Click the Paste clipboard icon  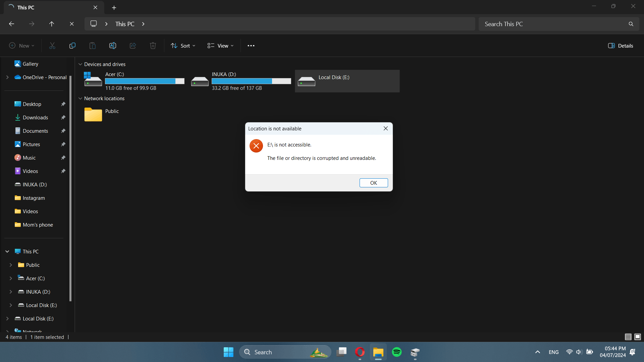pyautogui.click(x=93, y=46)
